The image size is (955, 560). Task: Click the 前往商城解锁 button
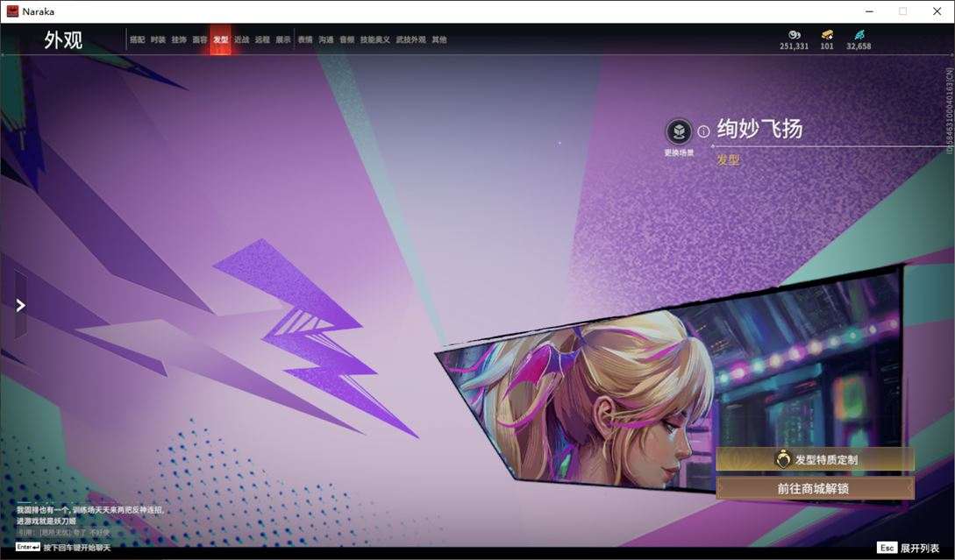(x=815, y=488)
